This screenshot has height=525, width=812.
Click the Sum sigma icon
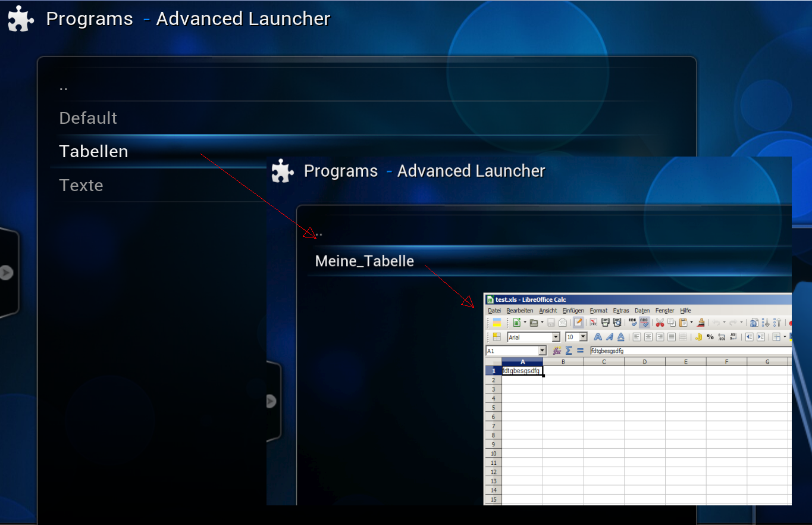point(569,351)
